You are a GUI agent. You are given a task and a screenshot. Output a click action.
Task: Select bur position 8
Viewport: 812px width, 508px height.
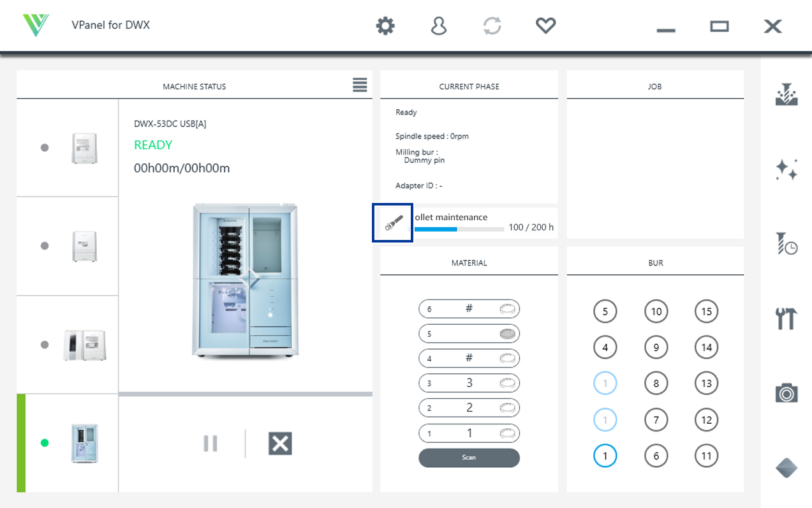(x=656, y=384)
